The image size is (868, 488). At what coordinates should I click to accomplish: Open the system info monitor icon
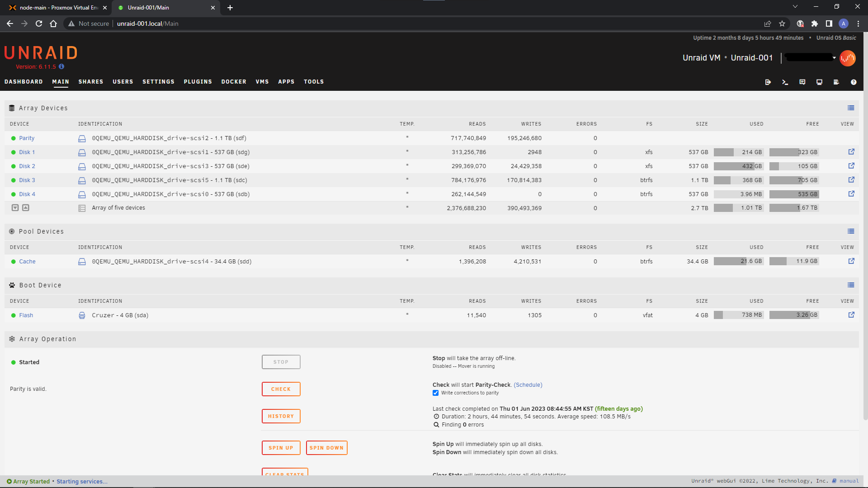(819, 82)
